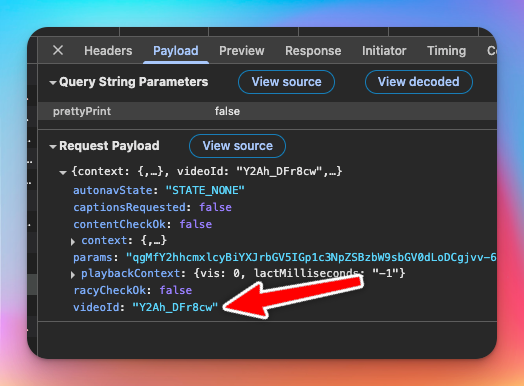Expand the playbackContext object

(x=73, y=275)
